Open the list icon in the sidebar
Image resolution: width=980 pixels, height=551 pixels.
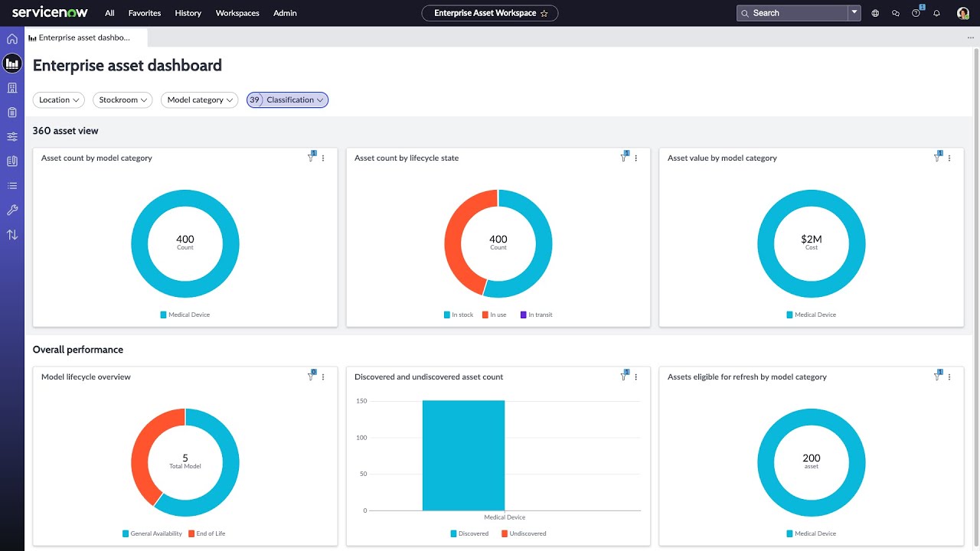(12, 186)
